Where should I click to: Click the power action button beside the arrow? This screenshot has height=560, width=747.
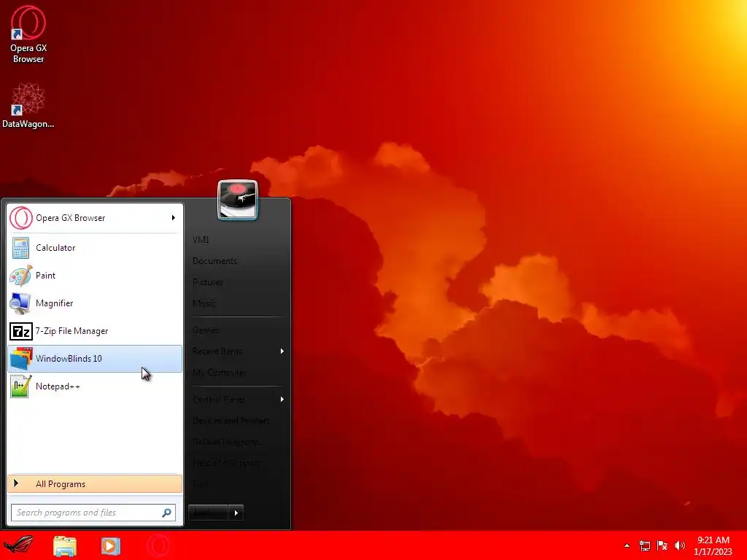tap(208, 513)
